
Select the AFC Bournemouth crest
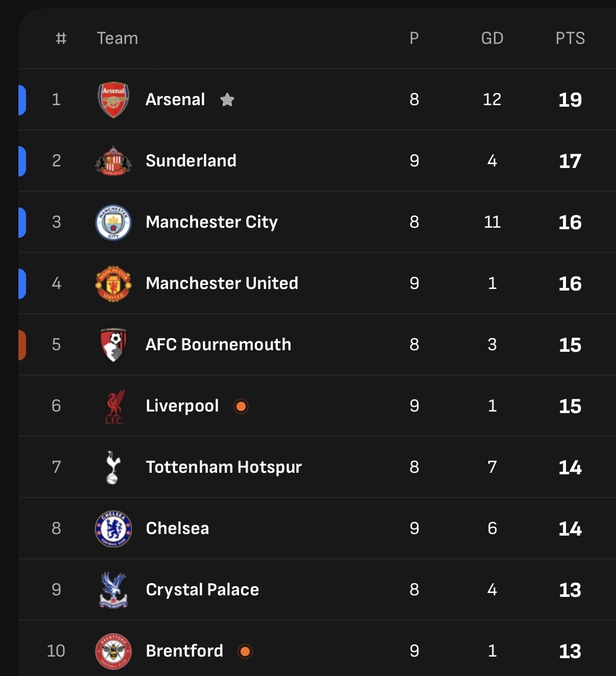point(113,345)
